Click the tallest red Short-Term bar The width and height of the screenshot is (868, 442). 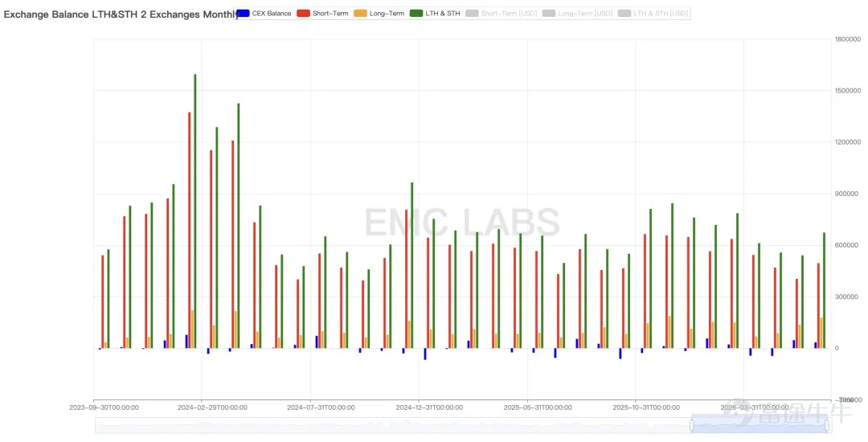click(x=190, y=230)
